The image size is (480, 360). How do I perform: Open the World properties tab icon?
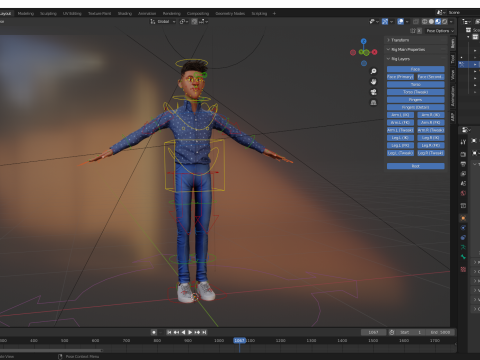[463, 193]
